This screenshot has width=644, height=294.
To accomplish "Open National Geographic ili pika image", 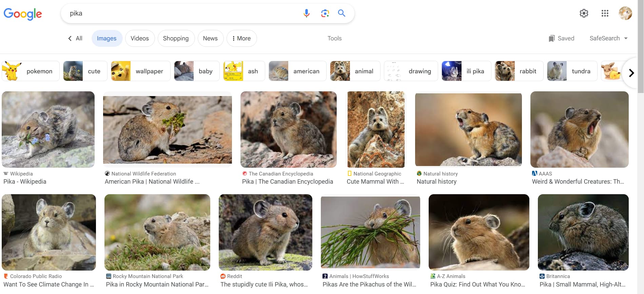I will [x=376, y=129].
